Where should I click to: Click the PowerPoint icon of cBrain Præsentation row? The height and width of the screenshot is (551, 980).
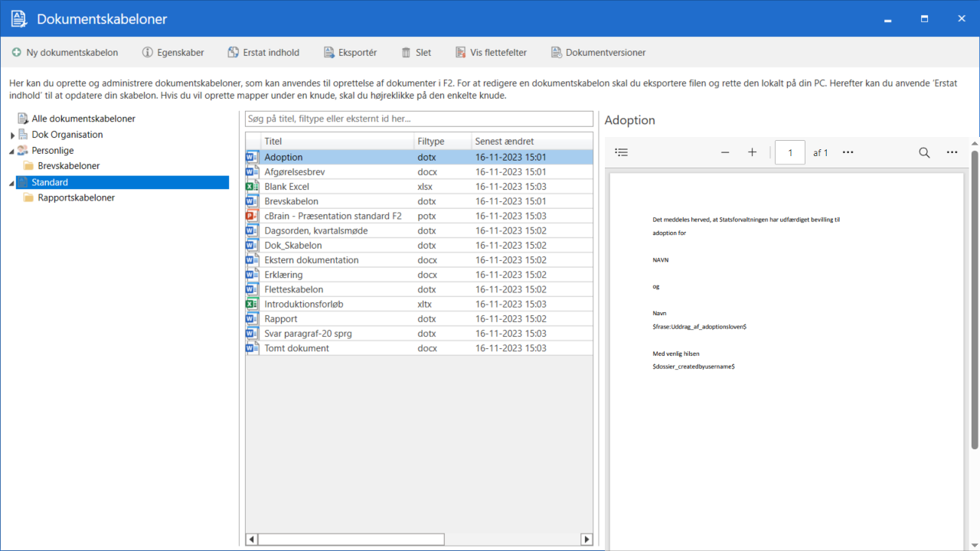point(252,216)
